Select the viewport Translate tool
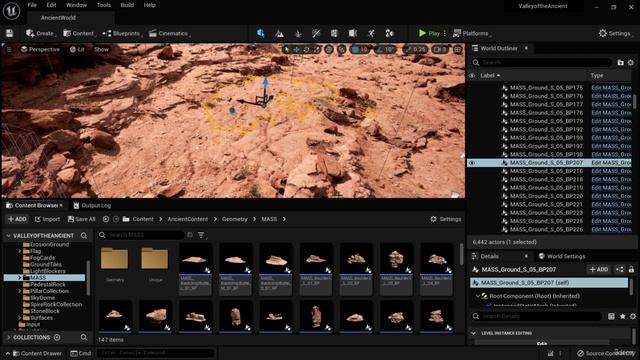Screen dimensions: 640x360 click(x=297, y=50)
